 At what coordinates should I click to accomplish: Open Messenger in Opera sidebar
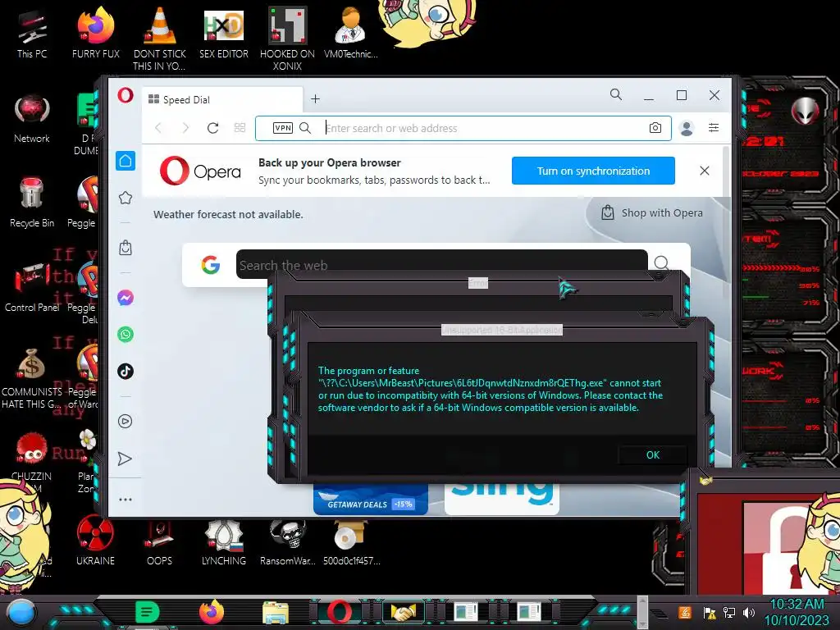[x=126, y=297]
